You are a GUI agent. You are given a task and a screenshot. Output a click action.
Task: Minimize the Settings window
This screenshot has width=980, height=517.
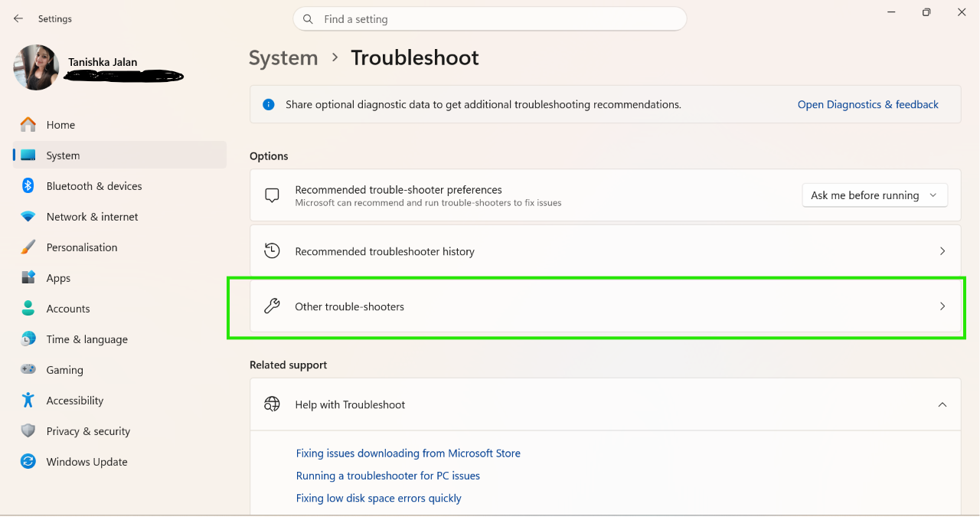[891, 12]
